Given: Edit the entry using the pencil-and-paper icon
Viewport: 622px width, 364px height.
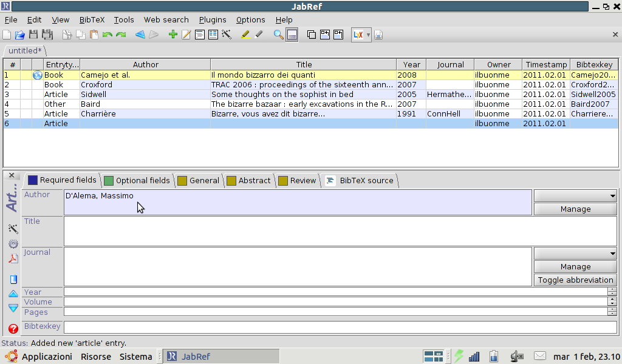Looking at the screenshot, I should pyautogui.click(x=186, y=35).
